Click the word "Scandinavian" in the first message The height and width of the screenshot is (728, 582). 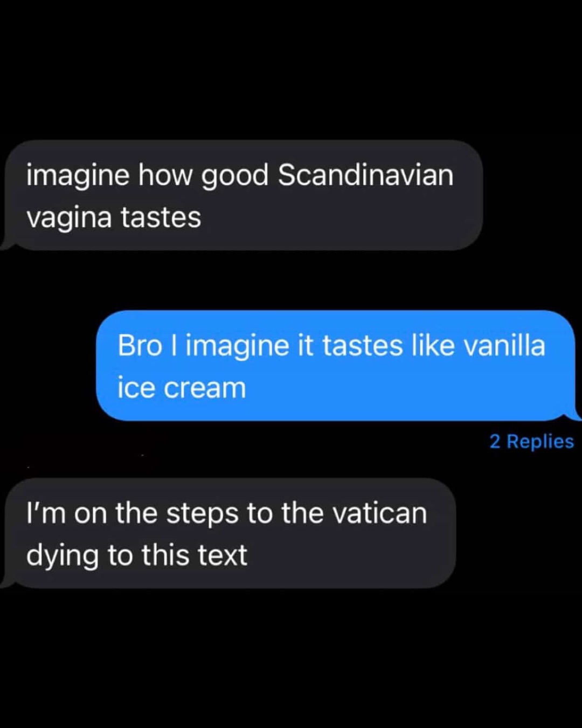click(365, 175)
